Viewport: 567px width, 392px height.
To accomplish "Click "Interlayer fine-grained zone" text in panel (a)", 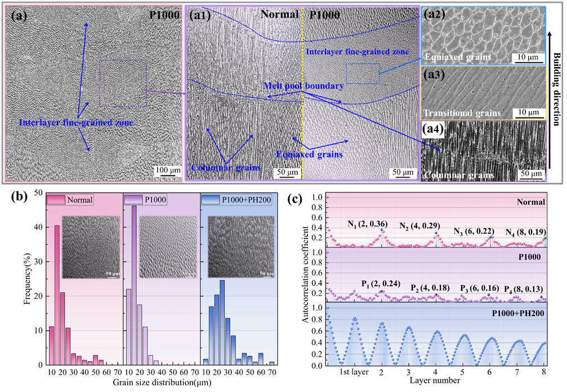I will click(x=76, y=123).
